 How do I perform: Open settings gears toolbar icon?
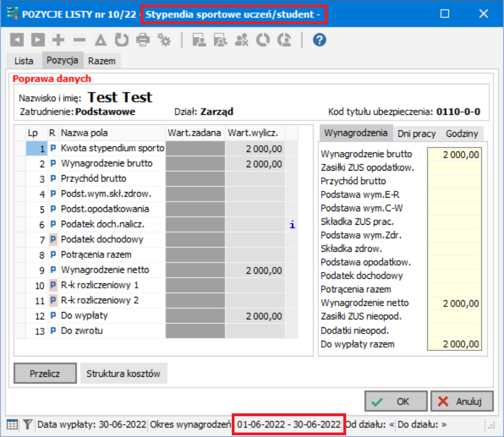pos(164,40)
